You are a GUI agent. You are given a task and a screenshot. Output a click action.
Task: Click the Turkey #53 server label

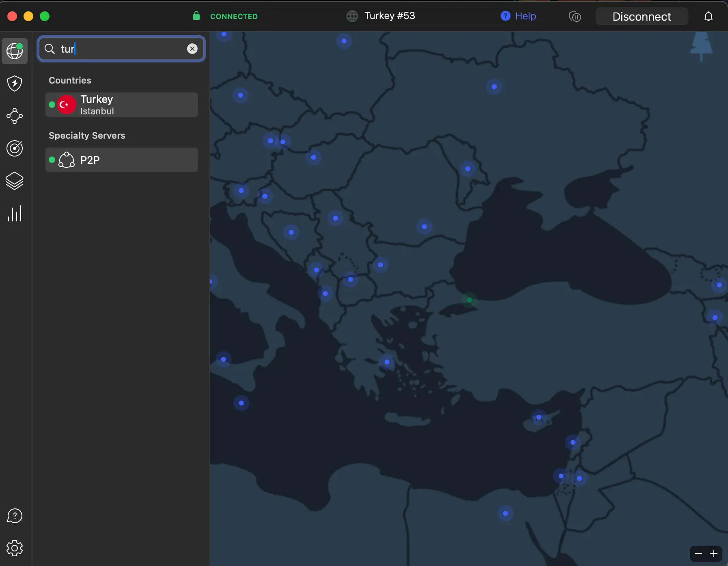coord(390,16)
